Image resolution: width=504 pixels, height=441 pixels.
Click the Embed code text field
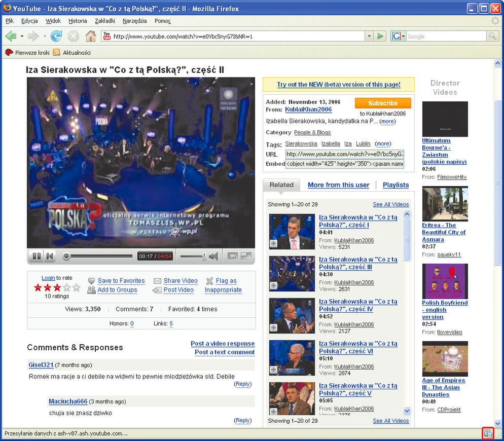click(x=345, y=164)
